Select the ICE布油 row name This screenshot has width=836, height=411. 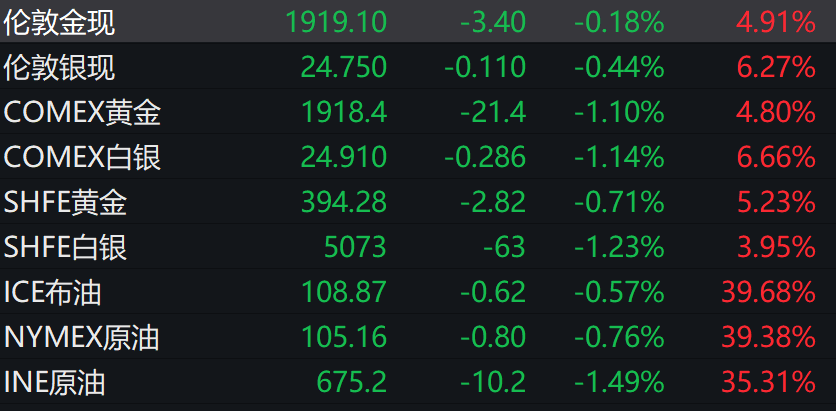tap(53, 292)
